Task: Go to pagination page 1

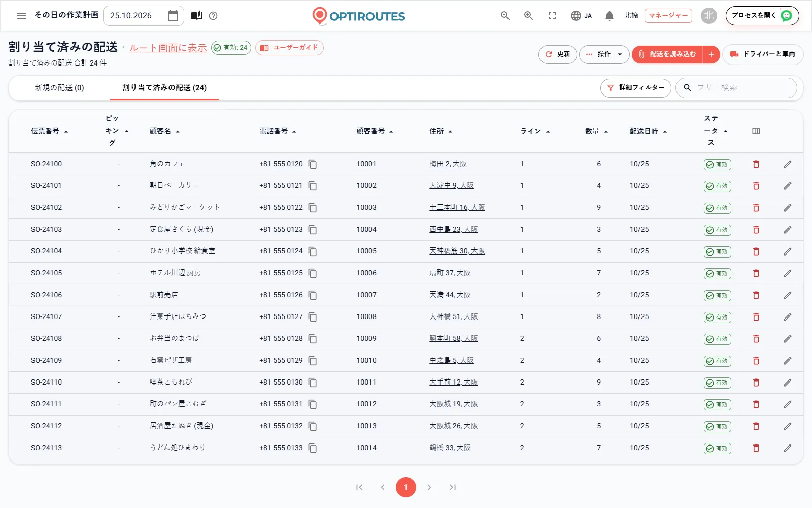Action: point(406,487)
